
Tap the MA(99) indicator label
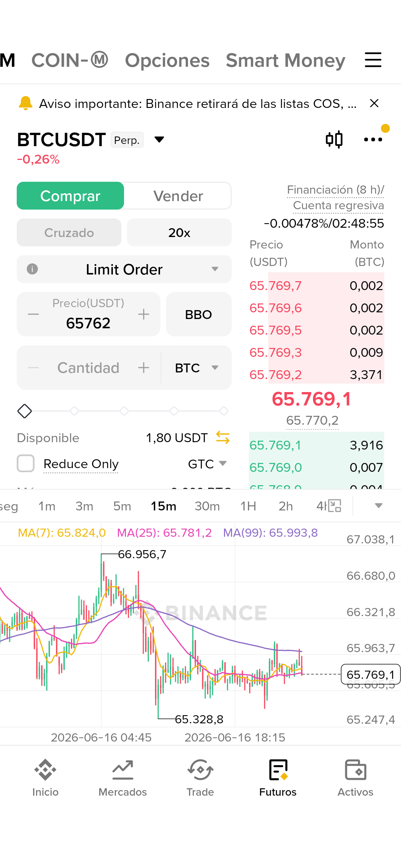pos(270,533)
